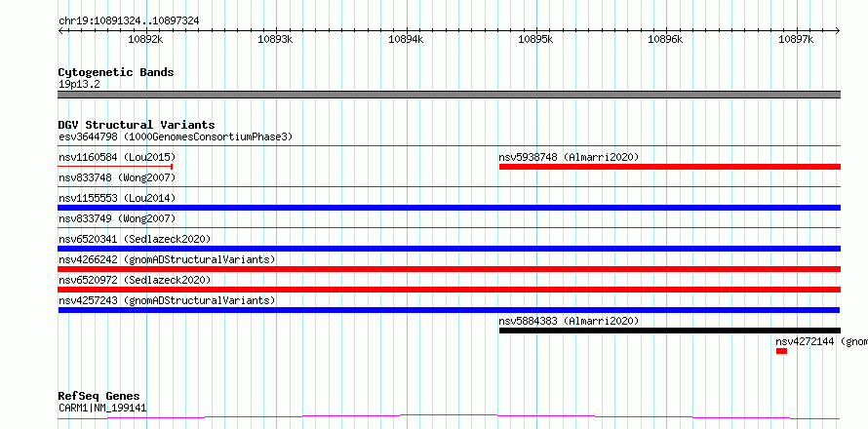Click the thin red line under esv3644798
The height and width of the screenshot is (429, 868).
pos(450,146)
